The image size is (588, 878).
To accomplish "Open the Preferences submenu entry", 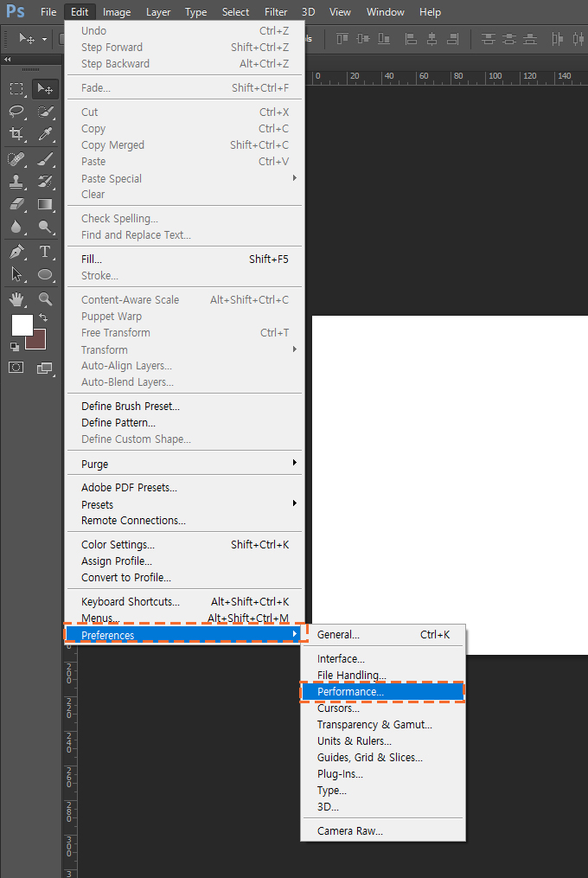I will 185,634.
